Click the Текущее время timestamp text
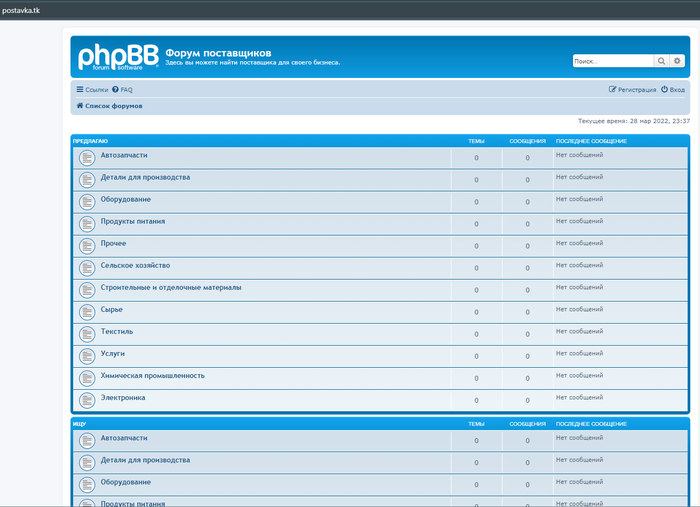This screenshot has width=700, height=507. 634,121
